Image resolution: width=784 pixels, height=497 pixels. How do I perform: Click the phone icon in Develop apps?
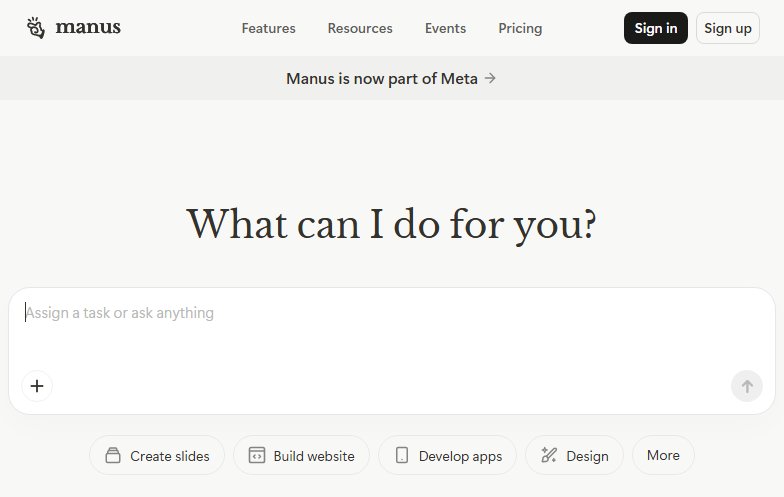(402, 456)
